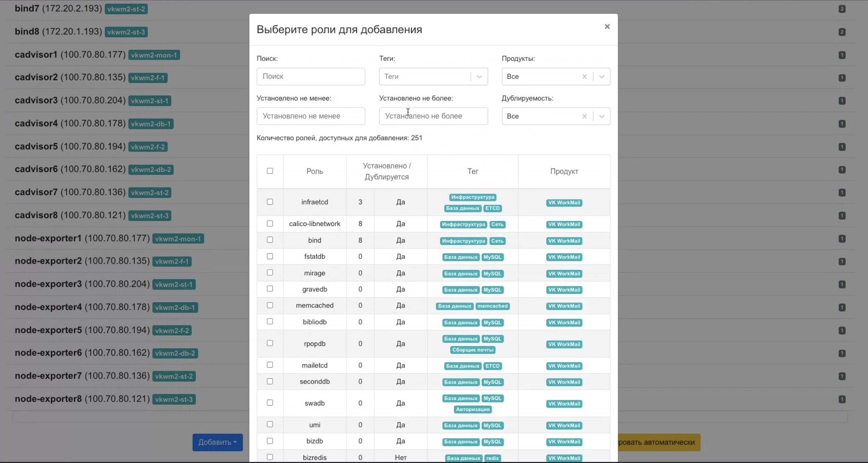Click the Сборщик почты tag badge
Image resolution: width=868 pixels, height=463 pixels.
point(473,350)
